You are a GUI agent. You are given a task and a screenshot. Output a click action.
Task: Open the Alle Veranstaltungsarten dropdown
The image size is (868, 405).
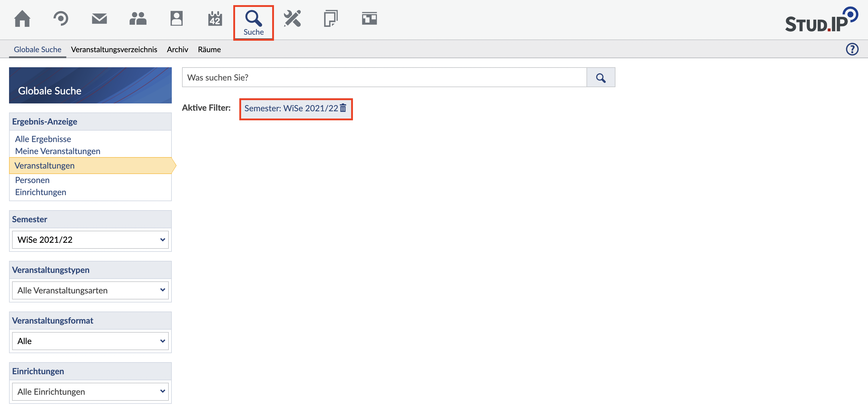click(x=90, y=290)
